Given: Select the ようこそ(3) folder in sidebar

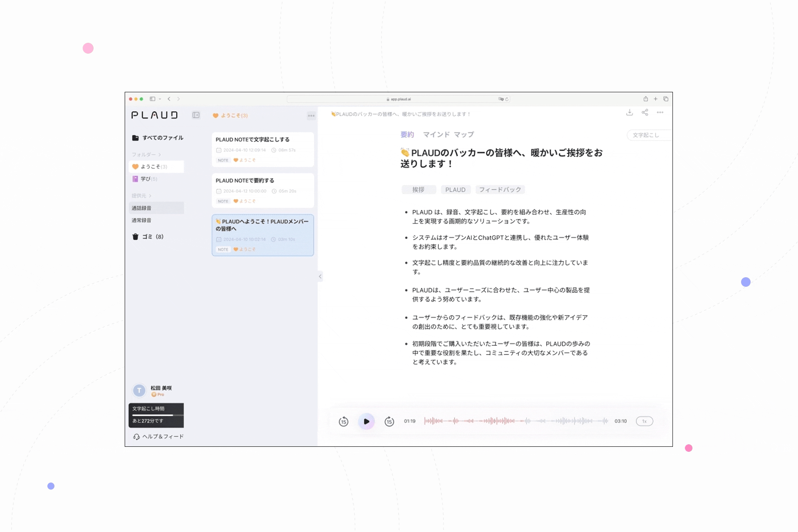Looking at the screenshot, I should pyautogui.click(x=156, y=167).
